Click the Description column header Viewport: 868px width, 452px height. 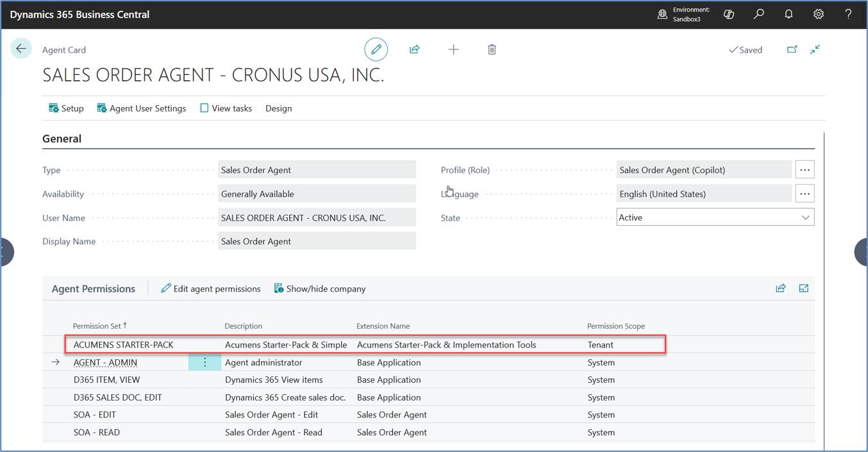[x=244, y=326]
